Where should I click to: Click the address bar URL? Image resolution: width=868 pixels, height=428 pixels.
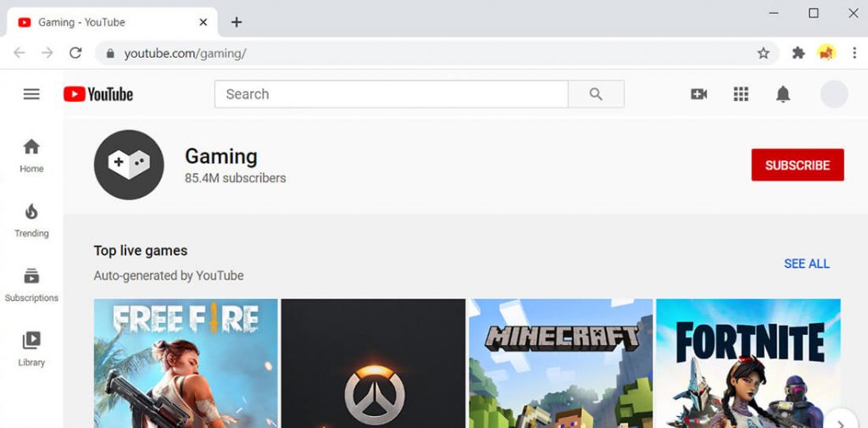[185, 53]
